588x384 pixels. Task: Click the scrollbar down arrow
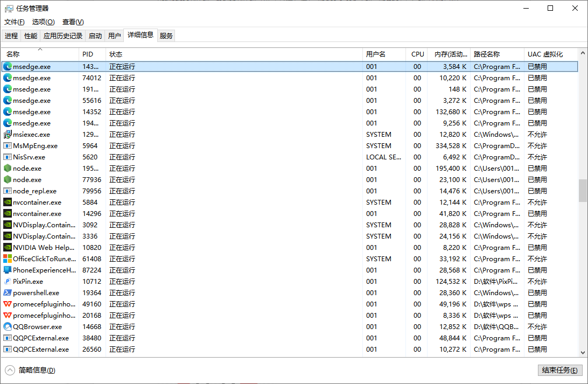tap(583, 353)
